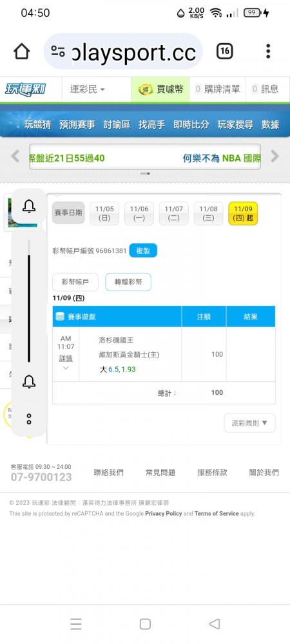The image size is (290, 644).
Task: Expand the 運彩民 dropdown menu
Action: (88, 89)
